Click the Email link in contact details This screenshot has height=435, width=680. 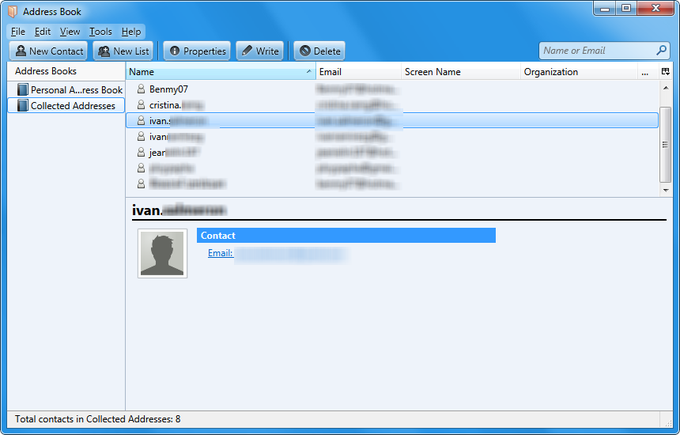(220, 253)
